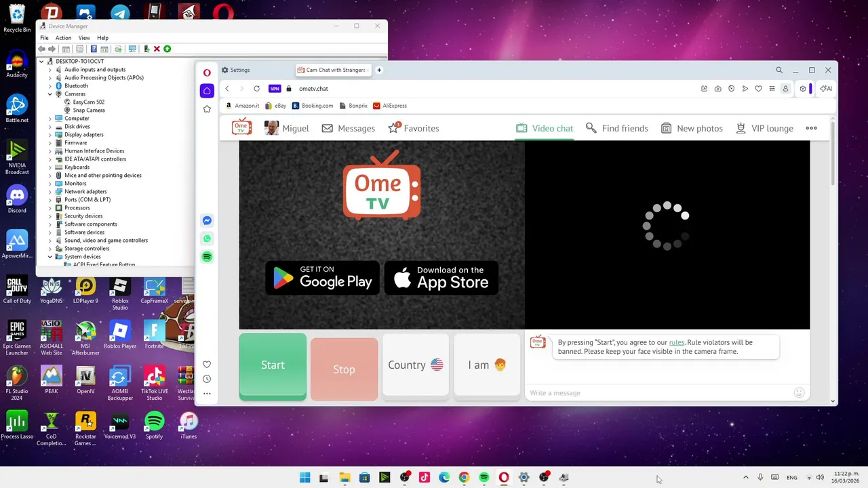This screenshot has height=488, width=868.
Task: Open the I am gender selector
Action: click(487, 365)
